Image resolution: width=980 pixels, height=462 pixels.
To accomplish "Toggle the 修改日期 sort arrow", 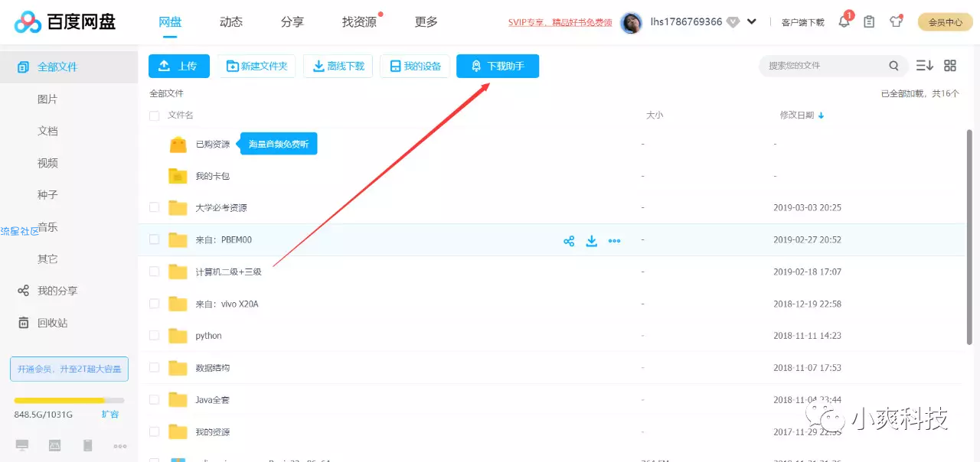I will (x=822, y=115).
